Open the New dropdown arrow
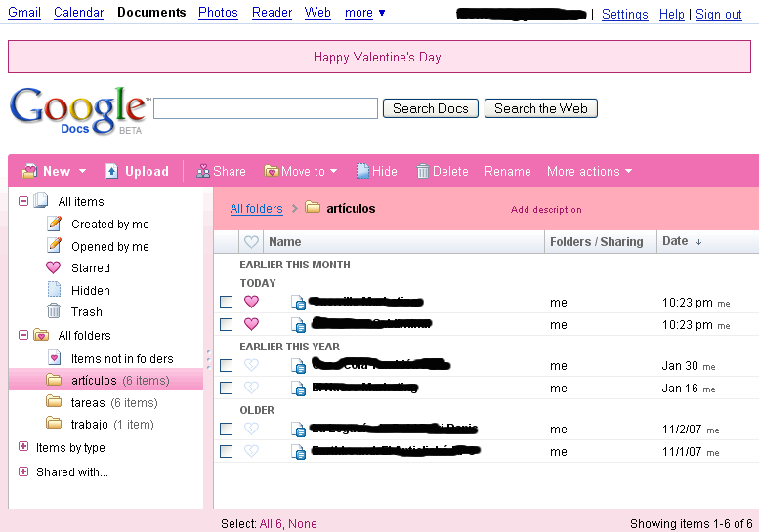Screen dimensions: 759x532 click(x=82, y=171)
